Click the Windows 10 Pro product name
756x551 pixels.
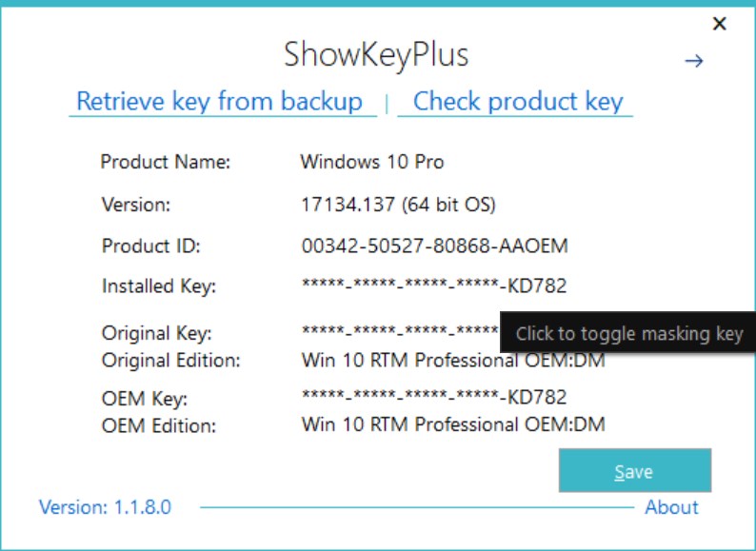click(x=371, y=162)
